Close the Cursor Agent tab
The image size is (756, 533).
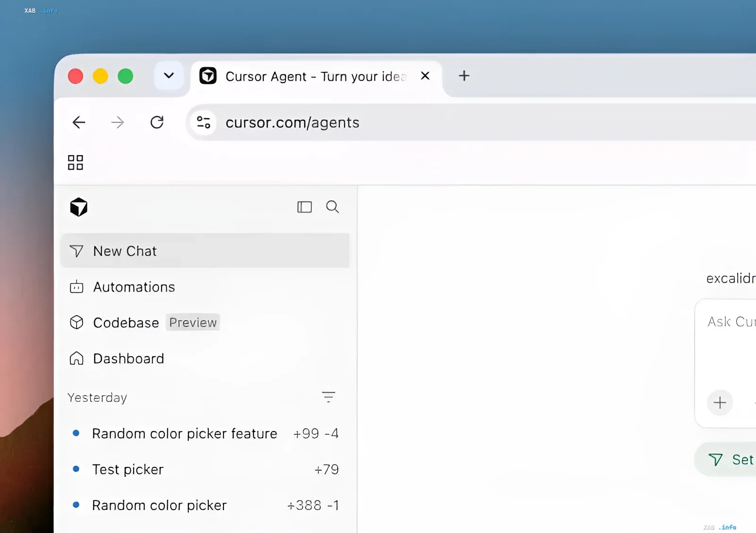pos(425,76)
